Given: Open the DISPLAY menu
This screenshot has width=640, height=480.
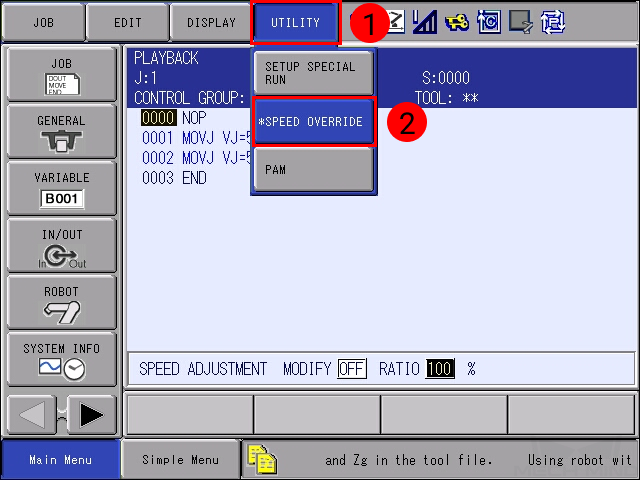Looking at the screenshot, I should pyautogui.click(x=211, y=22).
